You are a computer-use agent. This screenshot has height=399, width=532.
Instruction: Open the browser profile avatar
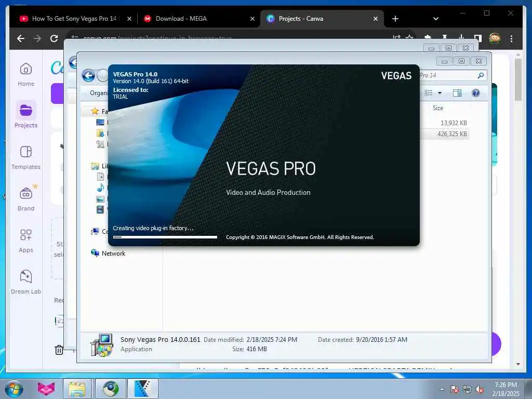click(x=495, y=38)
